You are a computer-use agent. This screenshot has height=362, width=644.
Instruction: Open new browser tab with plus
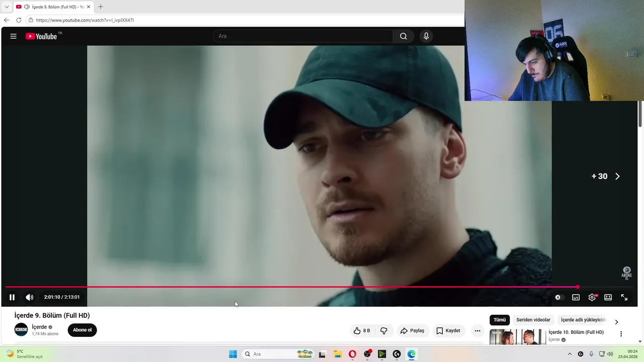pyautogui.click(x=101, y=7)
